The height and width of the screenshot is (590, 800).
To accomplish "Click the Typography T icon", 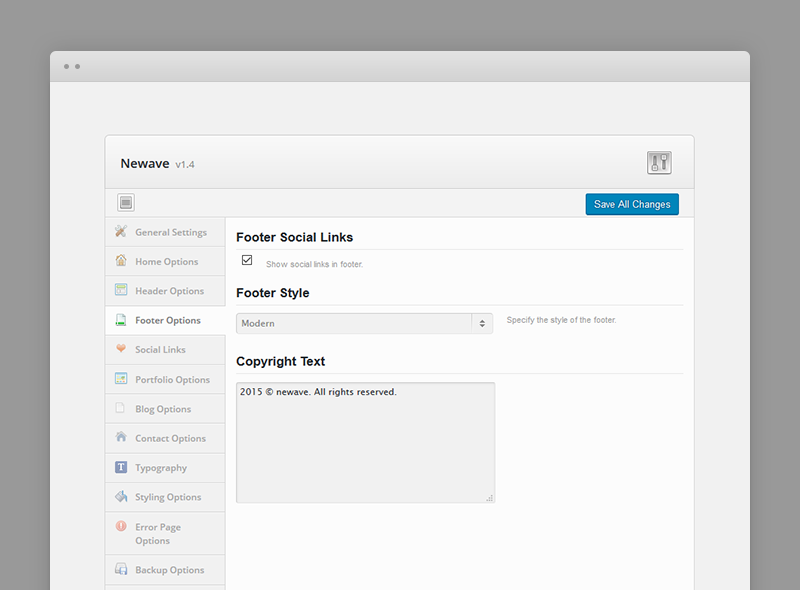I will pyautogui.click(x=121, y=467).
